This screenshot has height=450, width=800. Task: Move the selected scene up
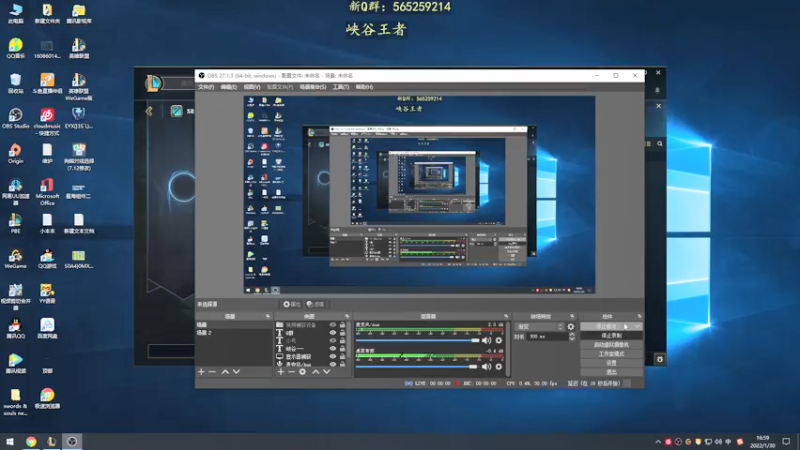click(225, 371)
